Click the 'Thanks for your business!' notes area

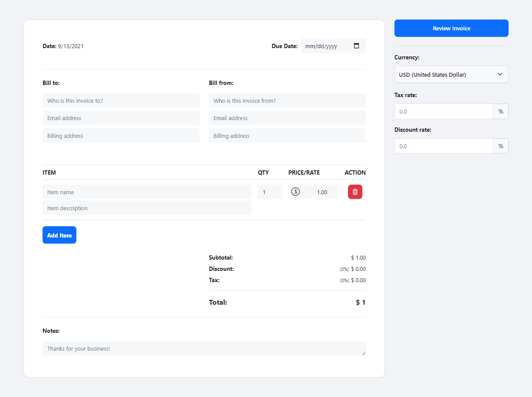(204, 348)
